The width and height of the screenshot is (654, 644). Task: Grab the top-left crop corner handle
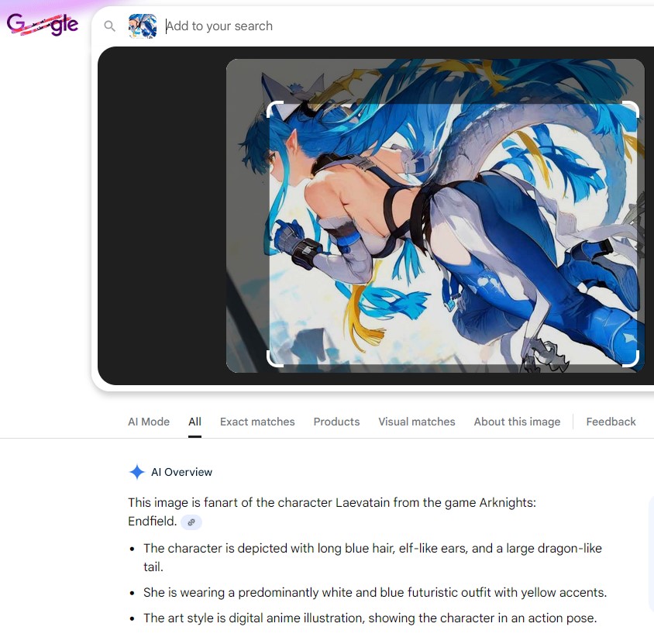coord(274,110)
